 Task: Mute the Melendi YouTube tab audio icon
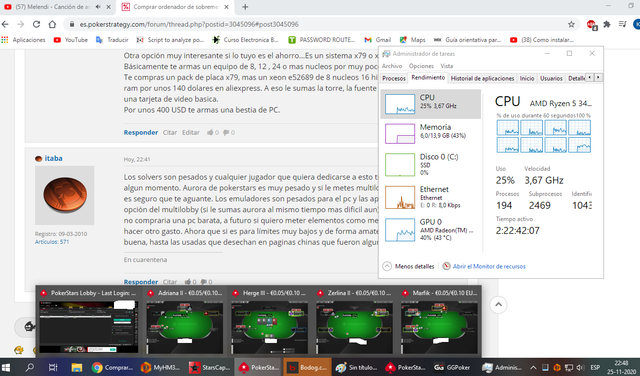tap(98, 7)
